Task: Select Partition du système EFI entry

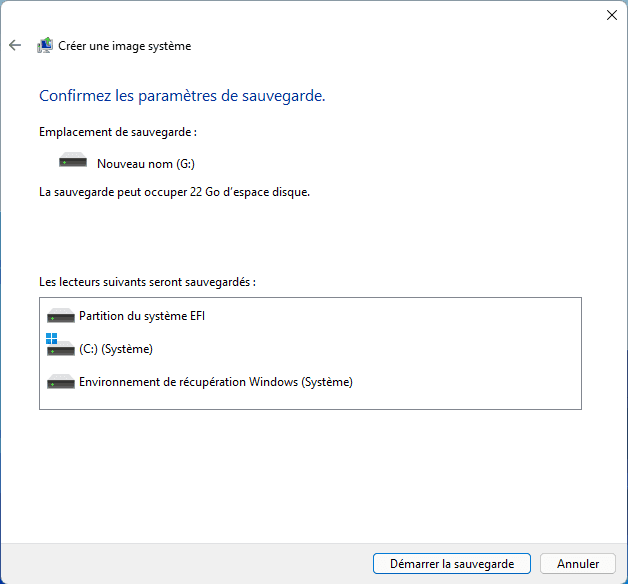Action: pyautogui.click(x=142, y=316)
